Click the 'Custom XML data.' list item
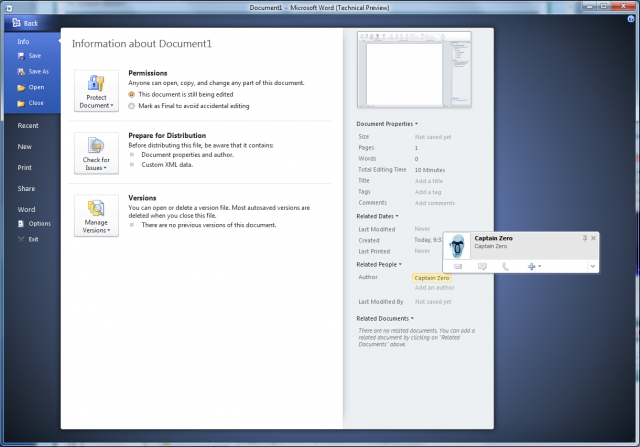Image resolution: width=640 pixels, height=447 pixels. [x=167, y=165]
